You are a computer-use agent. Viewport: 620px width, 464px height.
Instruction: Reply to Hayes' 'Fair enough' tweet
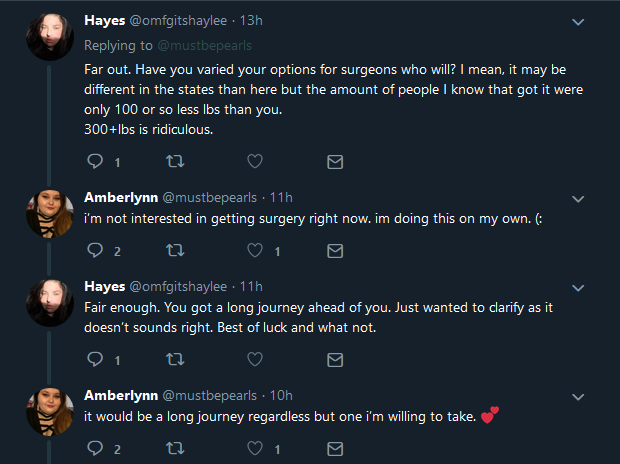tap(95, 359)
